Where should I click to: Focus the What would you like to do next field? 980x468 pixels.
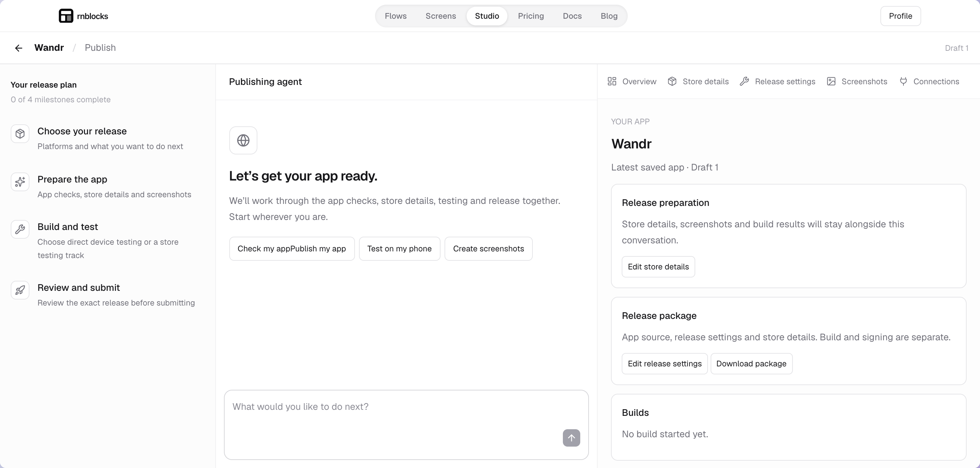point(406,425)
